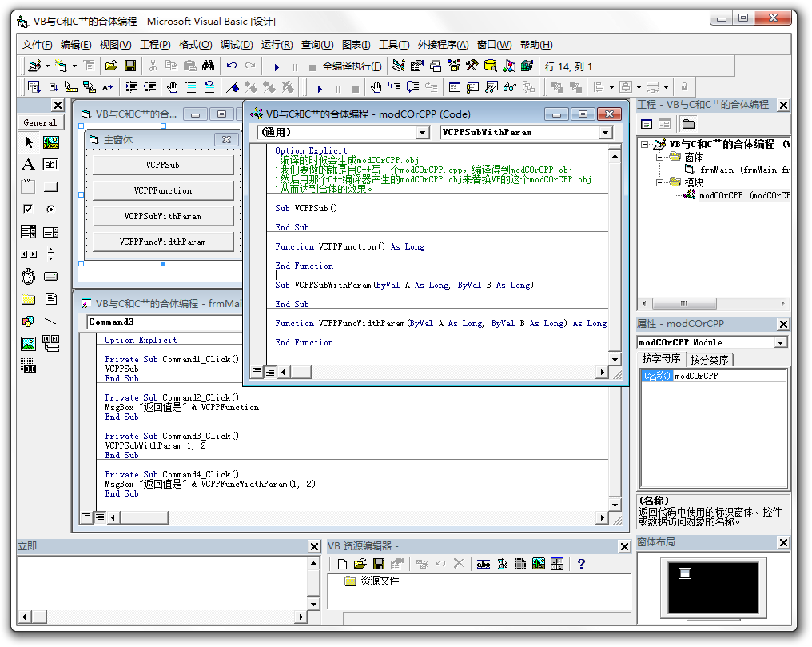Click View Code button in Project Explorer
Viewport: 812px width, 647px height.
647,124
